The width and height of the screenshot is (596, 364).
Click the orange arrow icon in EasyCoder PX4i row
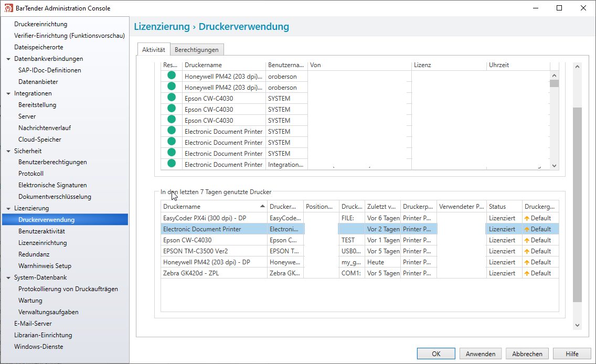pyautogui.click(x=527, y=219)
